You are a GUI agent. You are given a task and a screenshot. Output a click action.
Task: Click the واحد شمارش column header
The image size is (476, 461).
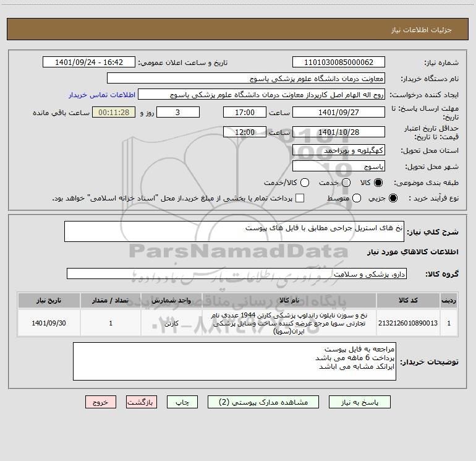click(171, 300)
